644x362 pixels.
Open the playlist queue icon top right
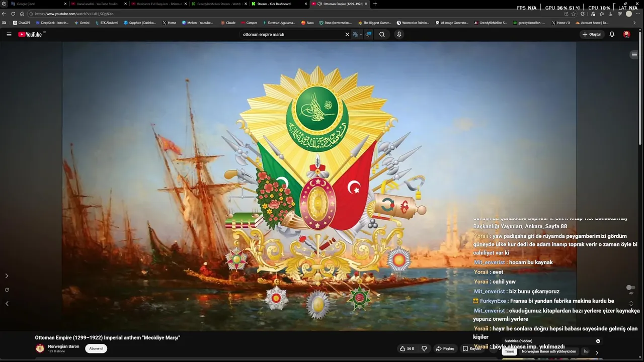[x=634, y=54]
